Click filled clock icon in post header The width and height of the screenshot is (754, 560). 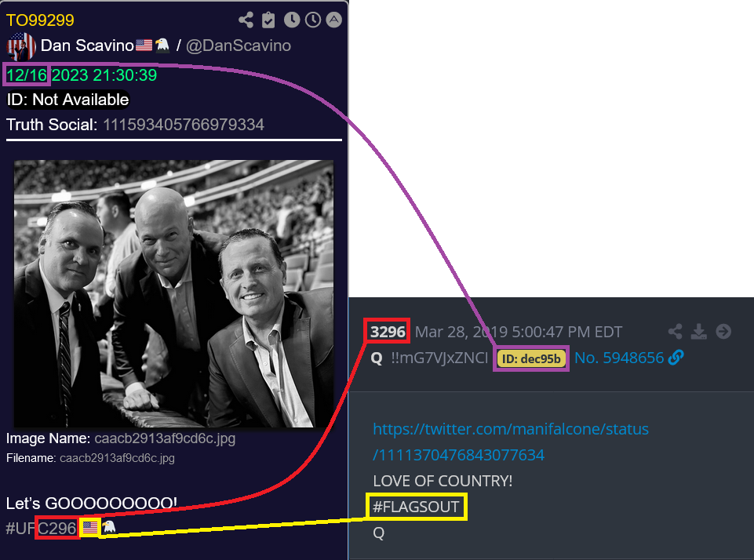(292, 20)
